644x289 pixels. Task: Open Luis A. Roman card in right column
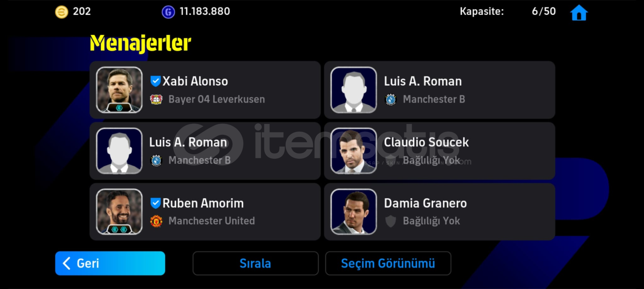(x=439, y=90)
